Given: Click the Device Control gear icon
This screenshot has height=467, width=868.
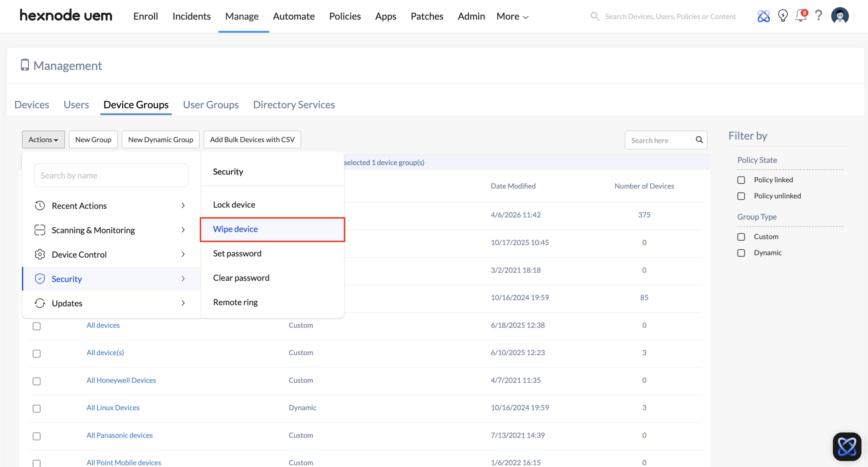Looking at the screenshot, I should click(x=40, y=255).
